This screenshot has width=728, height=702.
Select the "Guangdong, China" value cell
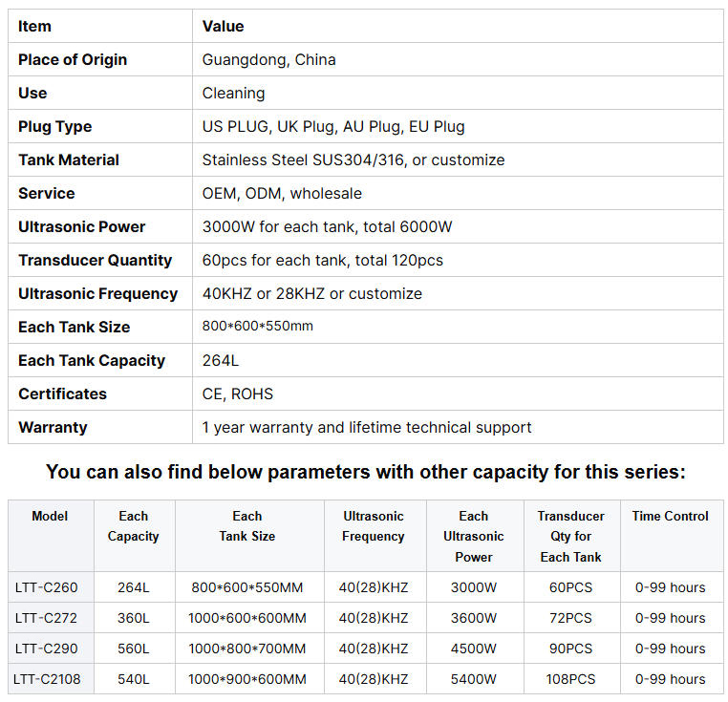click(268, 59)
